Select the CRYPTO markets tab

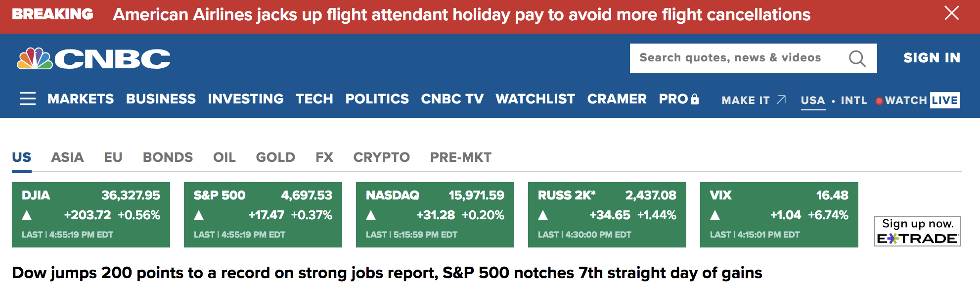tap(381, 157)
